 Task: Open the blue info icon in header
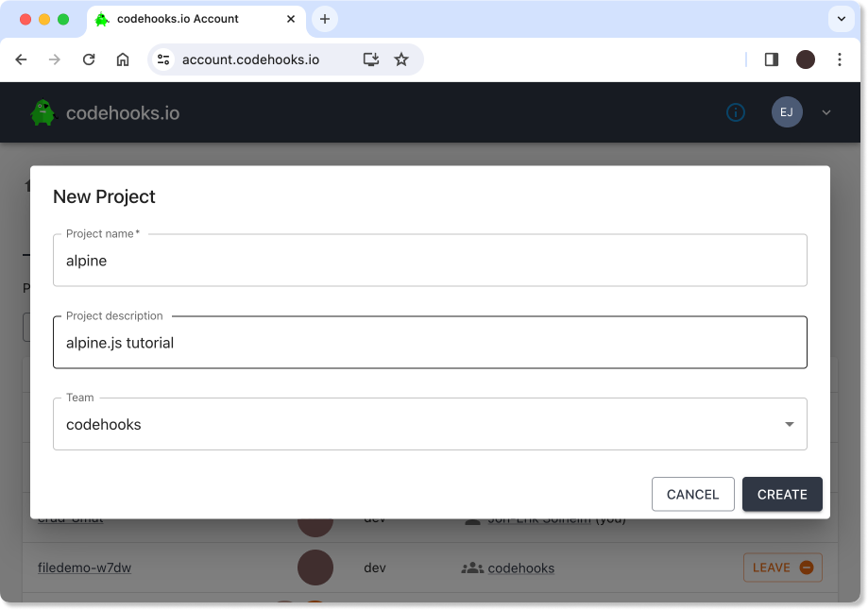(x=736, y=112)
